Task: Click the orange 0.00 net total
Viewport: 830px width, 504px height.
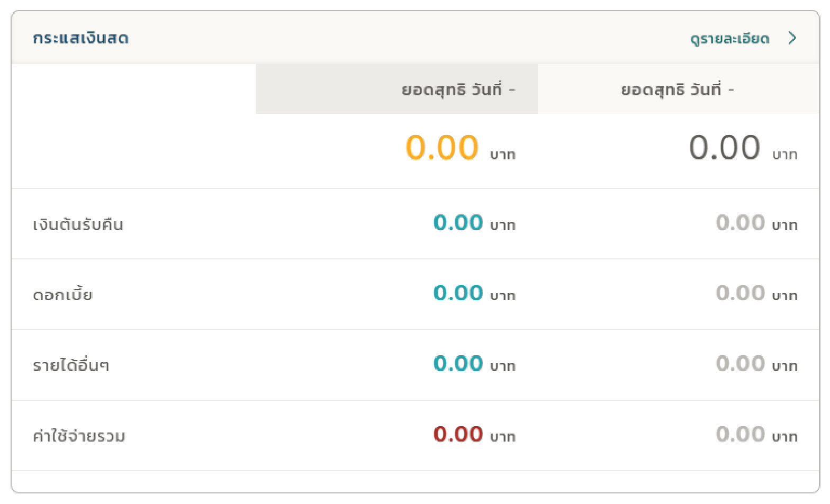Action: coord(442,148)
